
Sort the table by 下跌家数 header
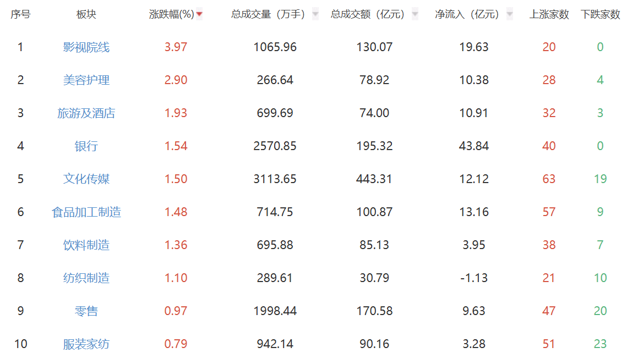coord(600,14)
